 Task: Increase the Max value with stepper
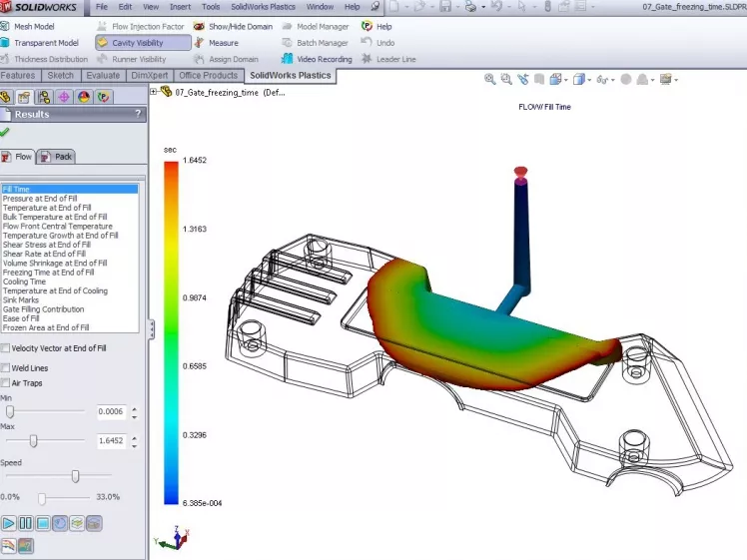click(x=135, y=438)
